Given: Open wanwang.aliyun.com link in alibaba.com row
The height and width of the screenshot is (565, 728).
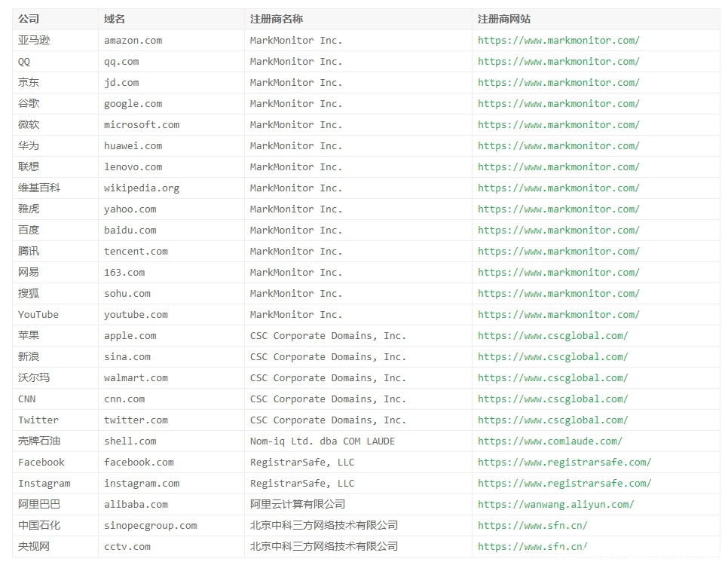Looking at the screenshot, I should point(555,505).
